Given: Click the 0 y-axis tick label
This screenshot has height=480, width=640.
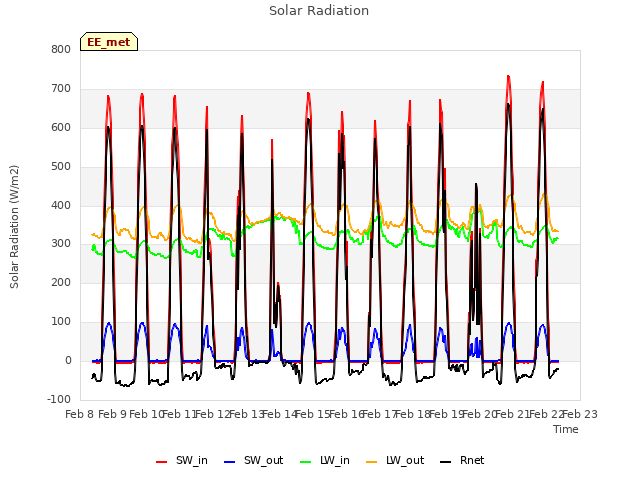Looking at the screenshot, I should click(68, 361).
